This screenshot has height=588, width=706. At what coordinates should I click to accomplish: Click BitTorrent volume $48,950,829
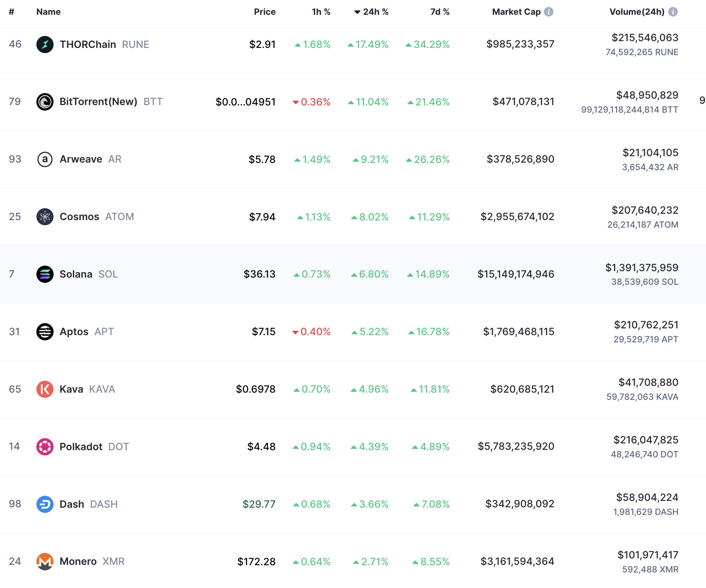(x=647, y=95)
